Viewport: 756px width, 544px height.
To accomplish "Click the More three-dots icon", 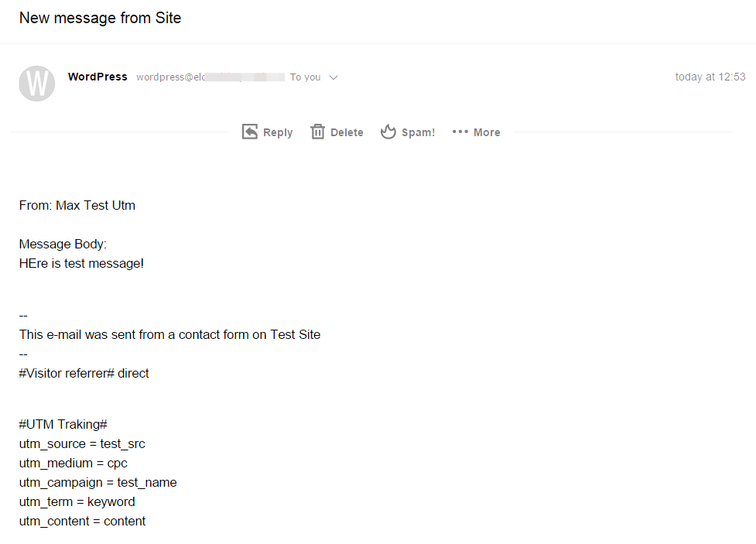I will pyautogui.click(x=460, y=132).
